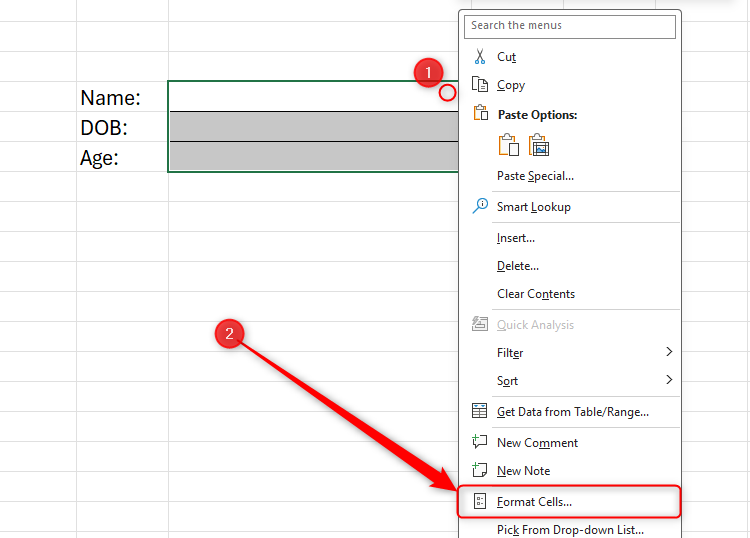
Task: Click the Smart Lookup magnifier icon
Action: pyautogui.click(x=480, y=206)
